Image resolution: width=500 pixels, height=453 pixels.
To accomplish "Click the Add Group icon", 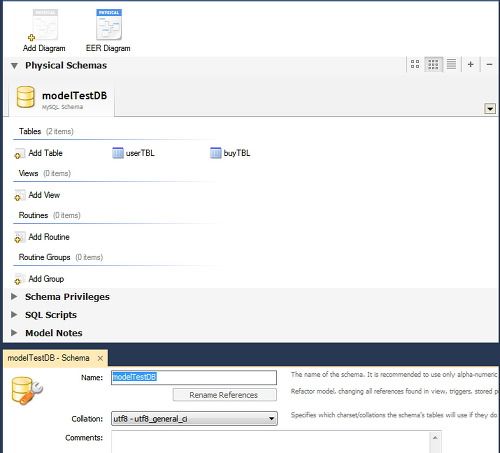I will [19, 279].
